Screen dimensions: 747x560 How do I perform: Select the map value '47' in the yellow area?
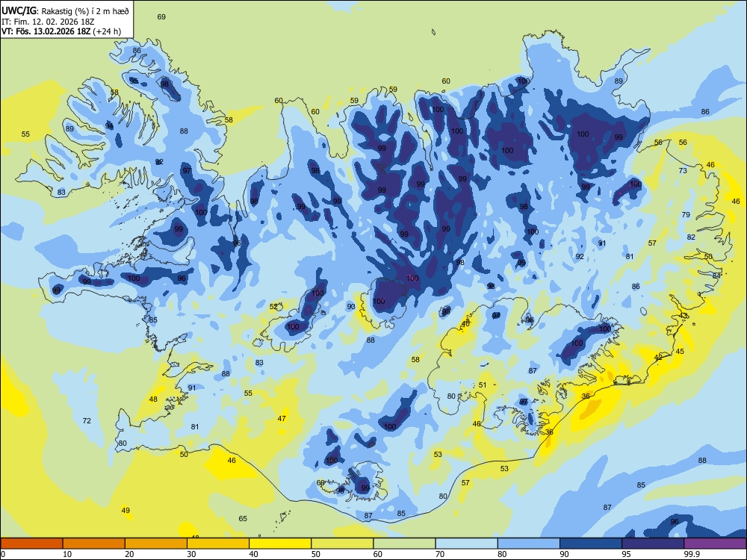[x=282, y=418]
